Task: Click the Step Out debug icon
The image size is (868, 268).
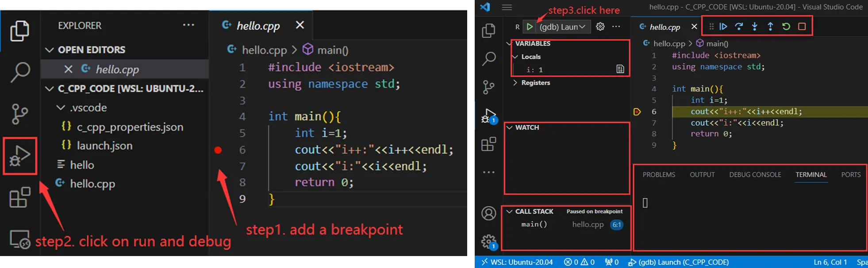Action: 770,27
